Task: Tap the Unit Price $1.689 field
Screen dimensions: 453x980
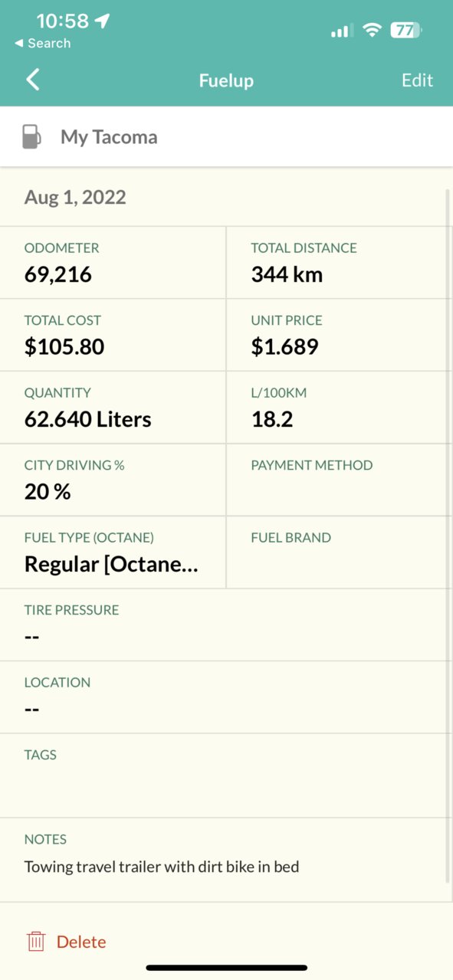Action: point(340,335)
